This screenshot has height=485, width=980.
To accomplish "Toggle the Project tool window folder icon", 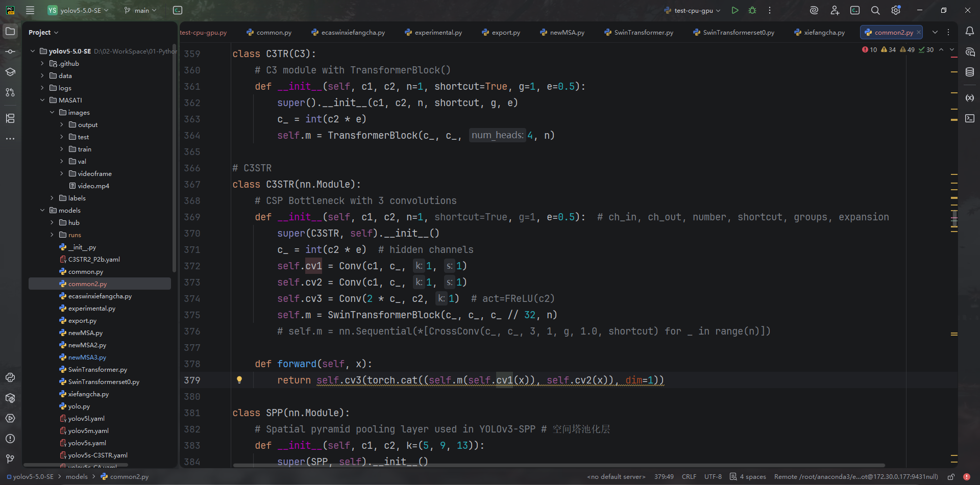I will pos(10,32).
